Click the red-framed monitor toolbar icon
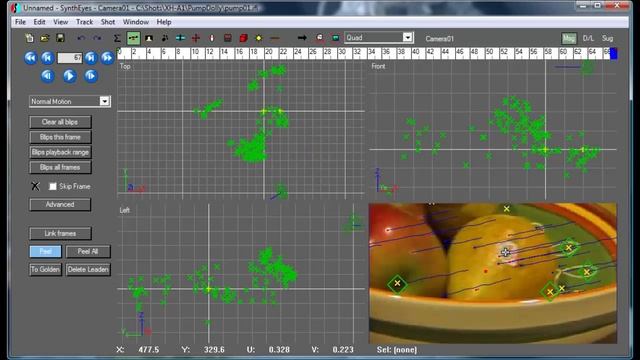 (x=320, y=38)
